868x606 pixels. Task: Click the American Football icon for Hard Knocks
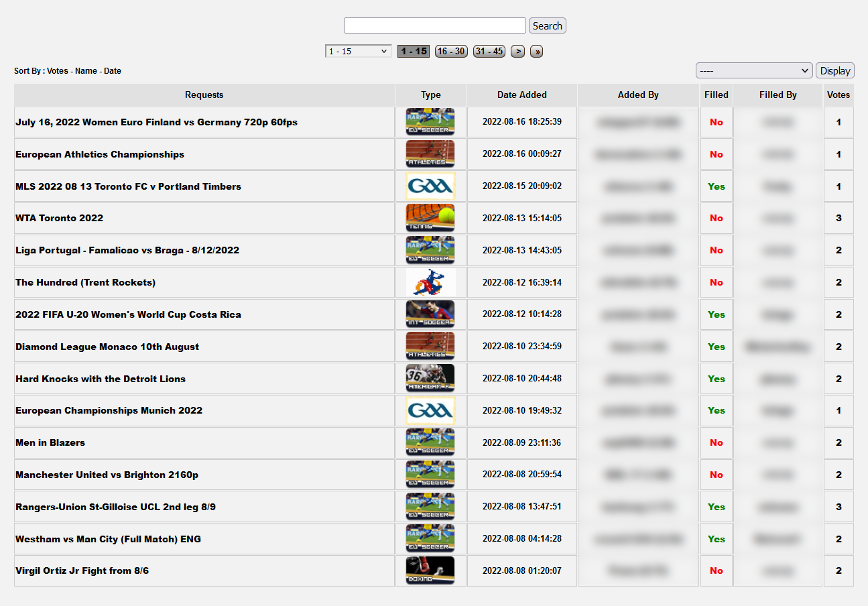tap(430, 378)
